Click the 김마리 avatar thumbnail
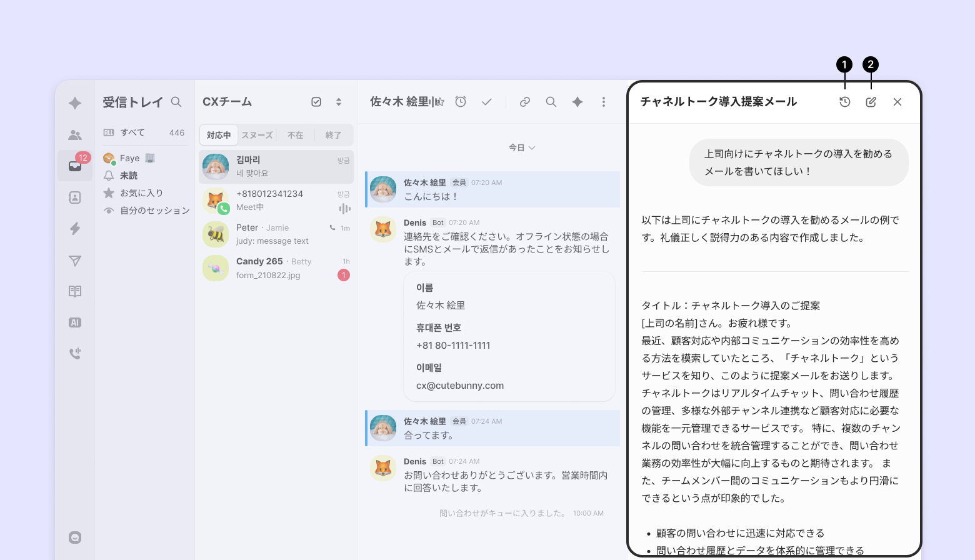 click(x=216, y=167)
